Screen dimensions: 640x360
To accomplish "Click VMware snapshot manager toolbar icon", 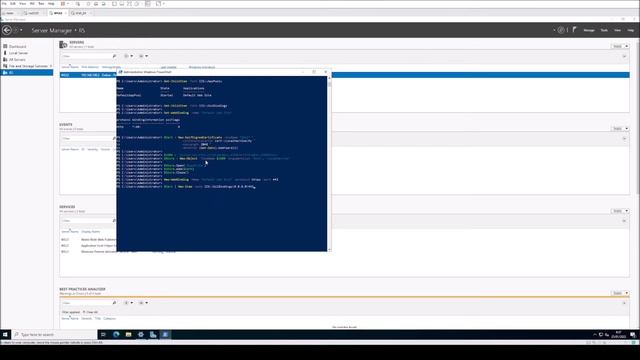I will click(x=103, y=4).
